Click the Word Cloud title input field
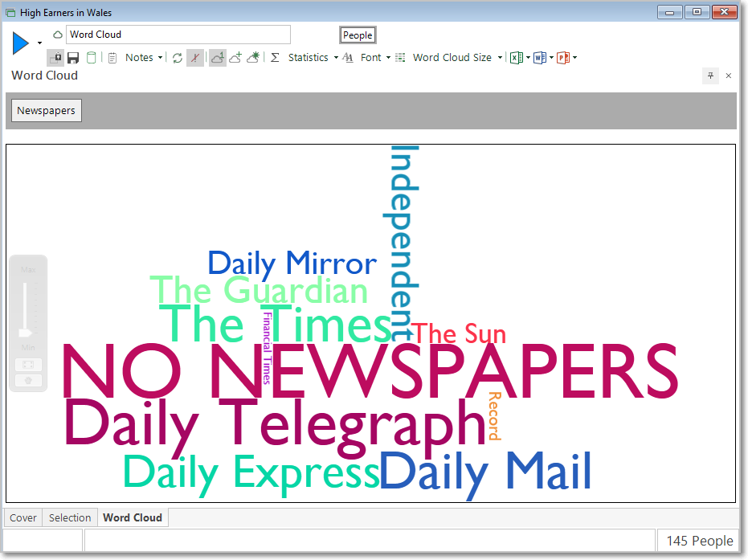 tap(178, 35)
